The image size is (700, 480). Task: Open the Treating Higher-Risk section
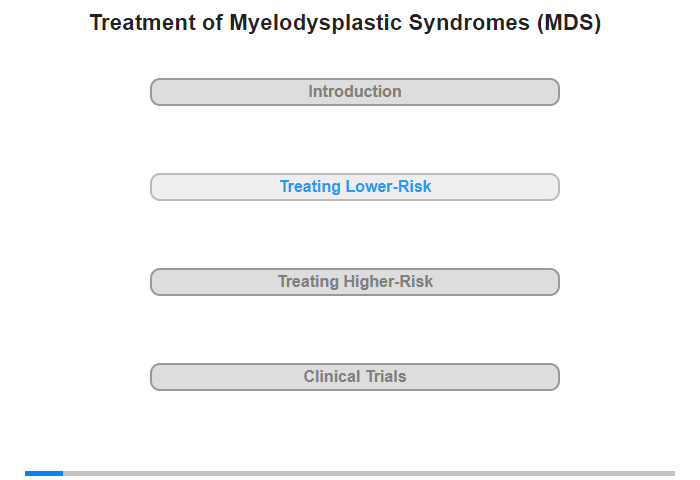pyautogui.click(x=354, y=282)
